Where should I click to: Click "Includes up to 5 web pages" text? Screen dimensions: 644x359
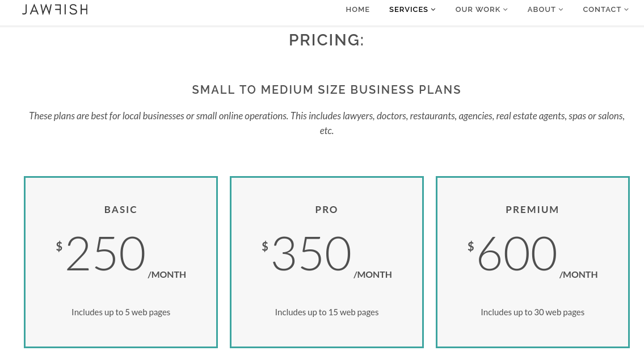[x=121, y=312]
